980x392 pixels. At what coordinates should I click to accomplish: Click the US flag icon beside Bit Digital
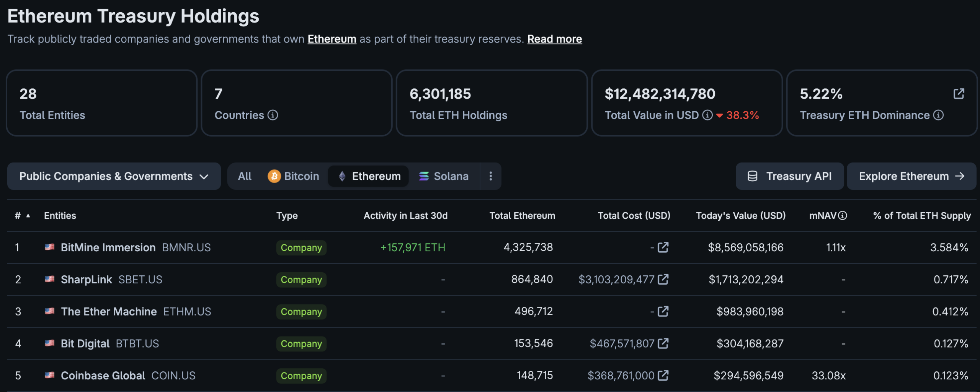coord(49,343)
